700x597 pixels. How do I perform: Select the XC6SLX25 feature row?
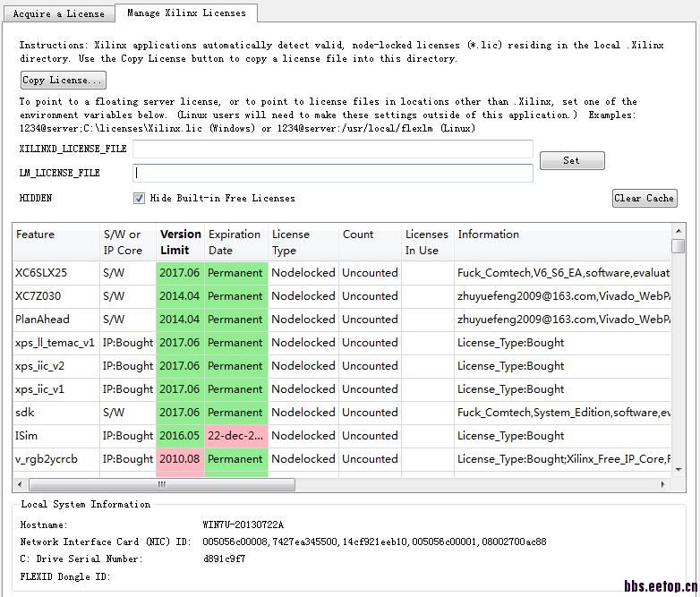342,273
